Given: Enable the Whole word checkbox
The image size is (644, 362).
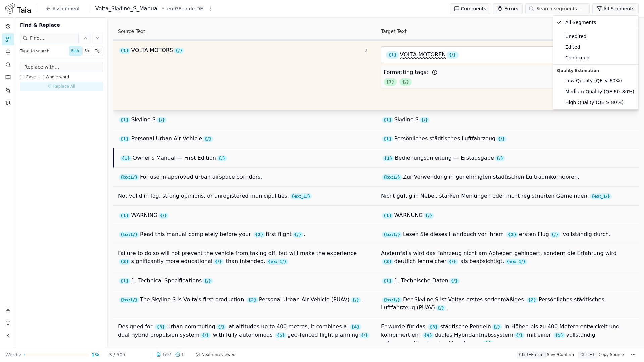Looking at the screenshot, I should 42,77.
